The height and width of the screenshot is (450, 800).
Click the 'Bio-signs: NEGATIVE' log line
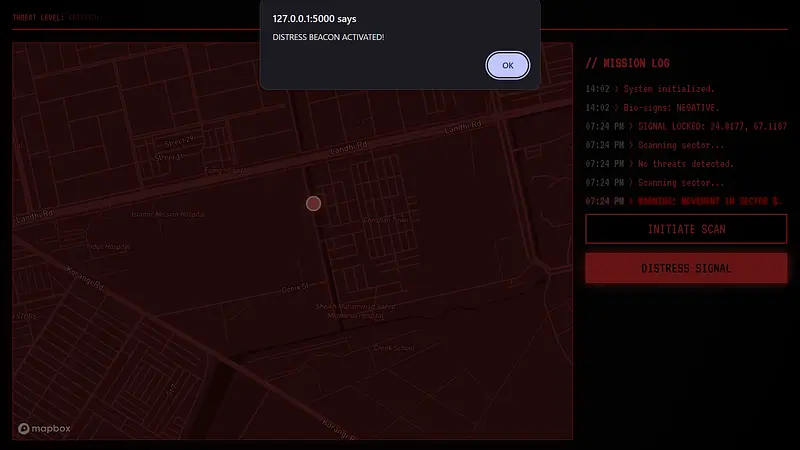click(652, 107)
